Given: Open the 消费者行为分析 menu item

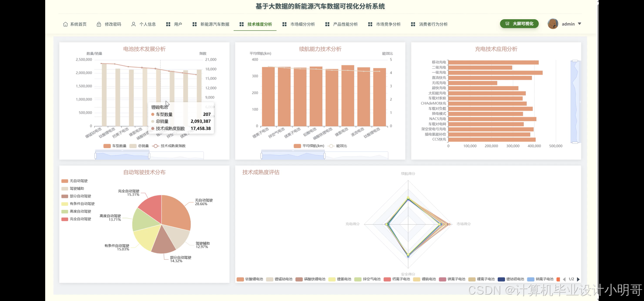Looking at the screenshot, I should point(429,24).
